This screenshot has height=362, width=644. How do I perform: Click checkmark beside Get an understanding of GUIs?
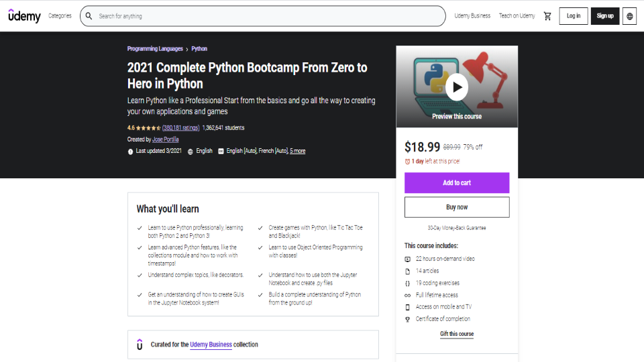[x=140, y=295]
